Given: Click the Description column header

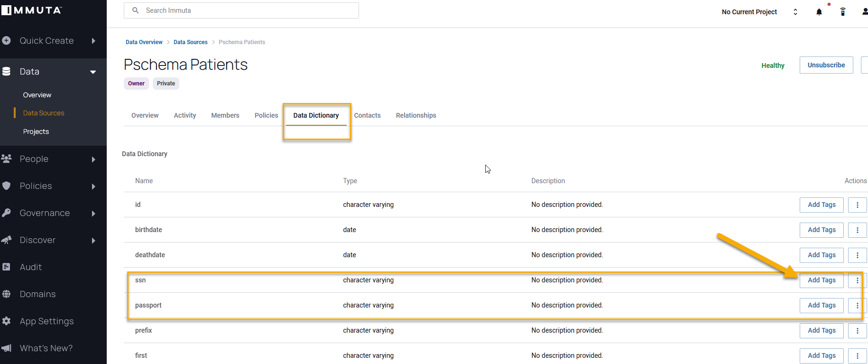Looking at the screenshot, I should pos(548,181).
